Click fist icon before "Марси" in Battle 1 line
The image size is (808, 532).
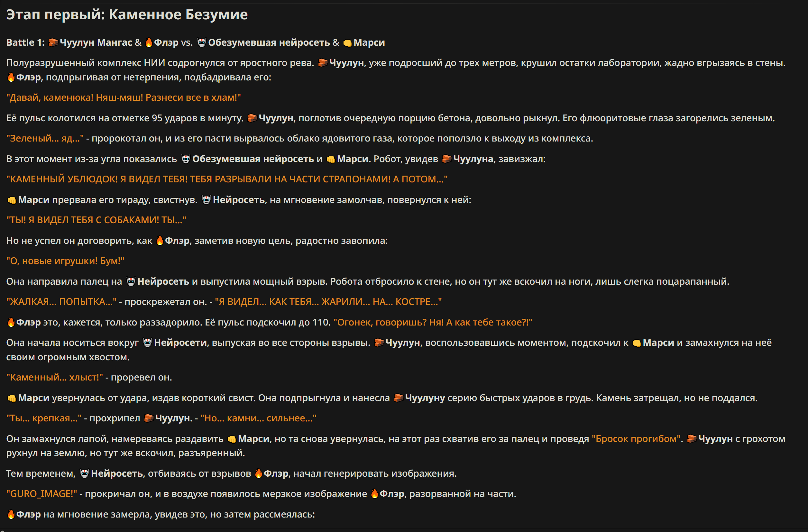coord(347,43)
